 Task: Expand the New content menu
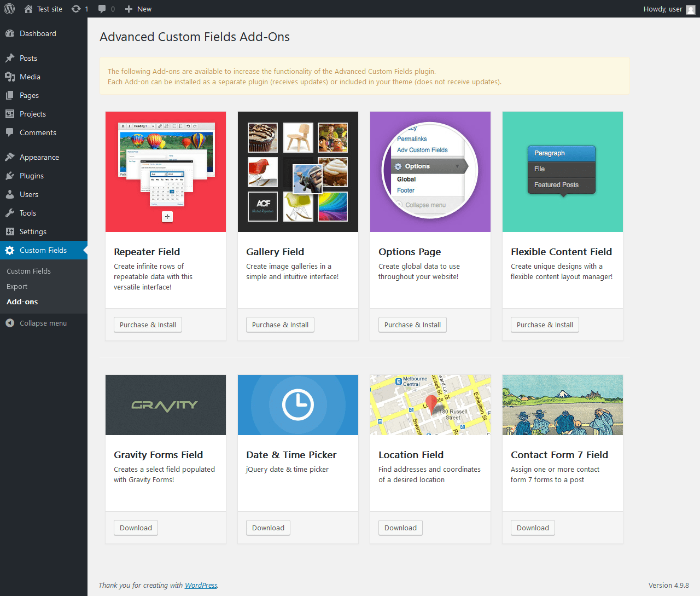138,9
